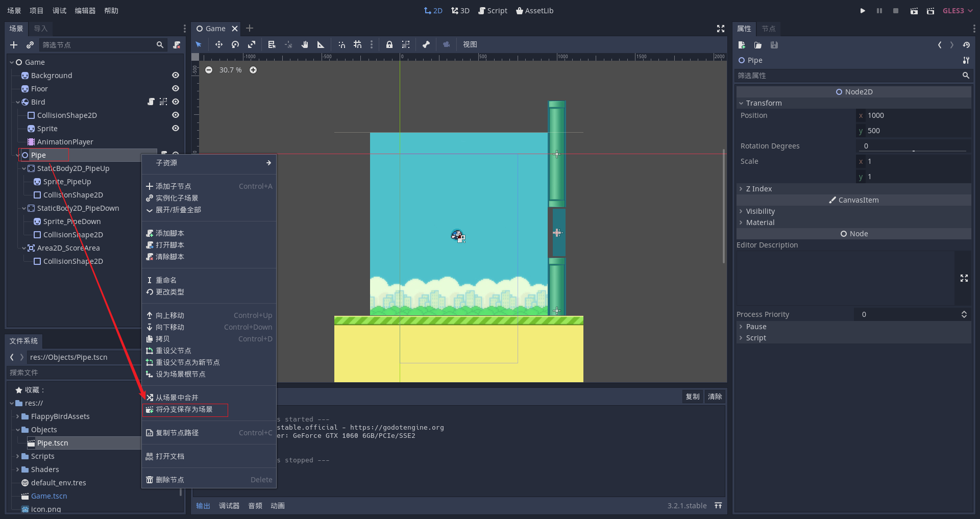Stop the running scene
Viewport: 980px width, 519px height.
896,11
